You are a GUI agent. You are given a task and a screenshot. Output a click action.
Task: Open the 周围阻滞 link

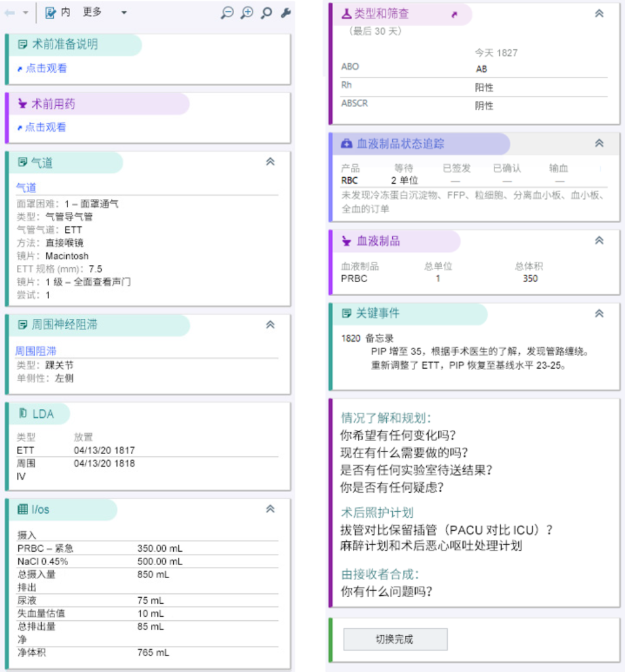(36, 351)
